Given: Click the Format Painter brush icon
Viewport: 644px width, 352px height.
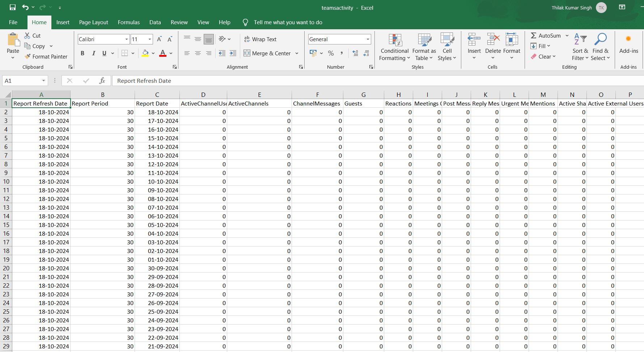Looking at the screenshot, I should click(27, 56).
